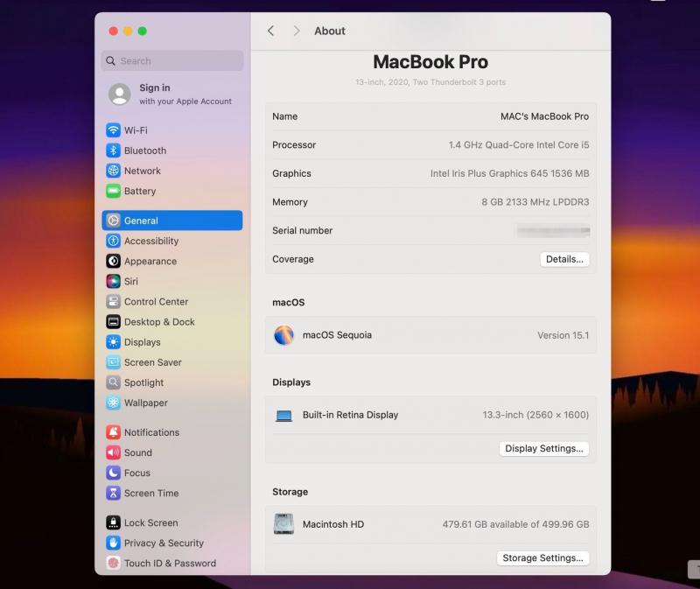This screenshot has height=589, width=700.
Task: Click the Version 15.1 text
Action: [x=563, y=335]
